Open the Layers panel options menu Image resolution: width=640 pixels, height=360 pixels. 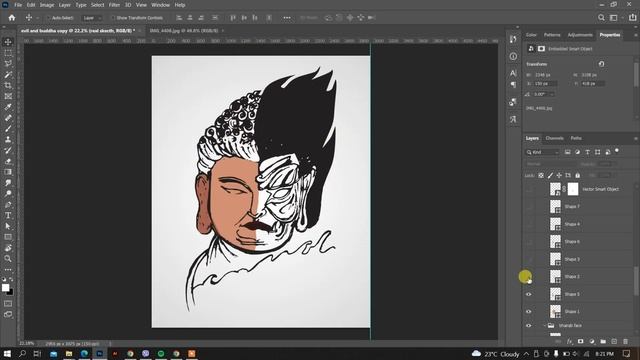click(x=636, y=139)
